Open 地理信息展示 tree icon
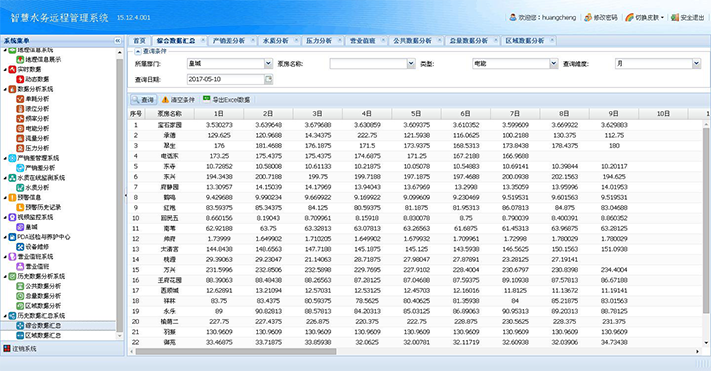The height and width of the screenshot is (371, 711). tap(20, 59)
